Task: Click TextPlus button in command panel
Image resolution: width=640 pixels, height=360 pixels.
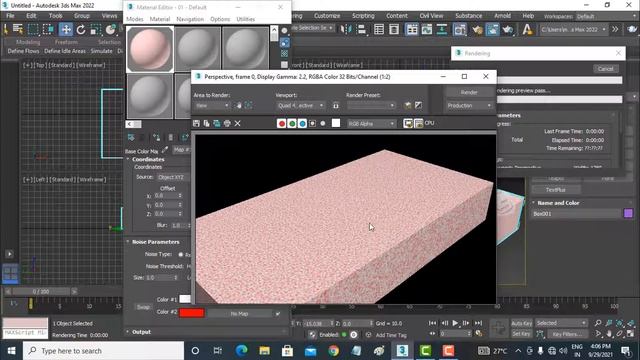Action: tap(555, 190)
